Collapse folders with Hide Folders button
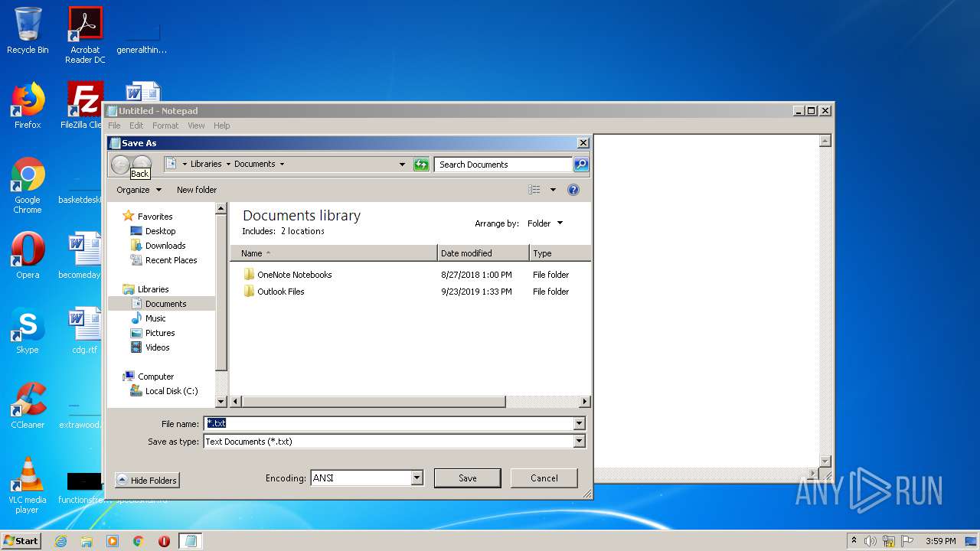The image size is (980, 551). click(x=147, y=481)
